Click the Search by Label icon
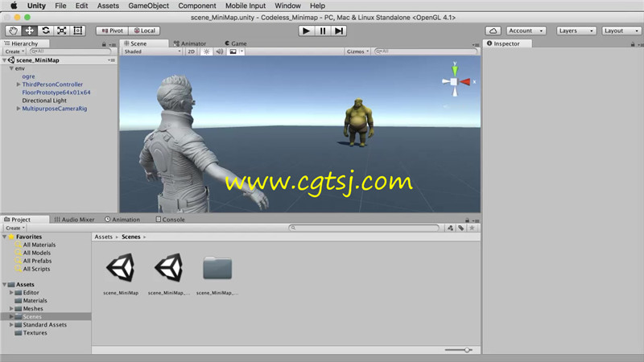Screen dimensions: 644x362 click(461, 228)
